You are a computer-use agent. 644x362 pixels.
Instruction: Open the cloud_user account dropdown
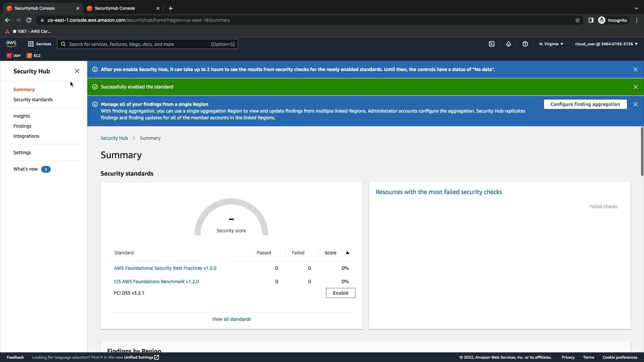point(606,44)
